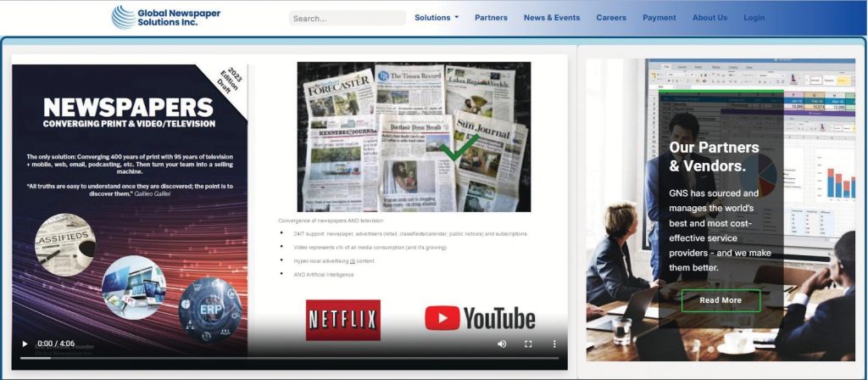Focus the Search input field

(347, 18)
